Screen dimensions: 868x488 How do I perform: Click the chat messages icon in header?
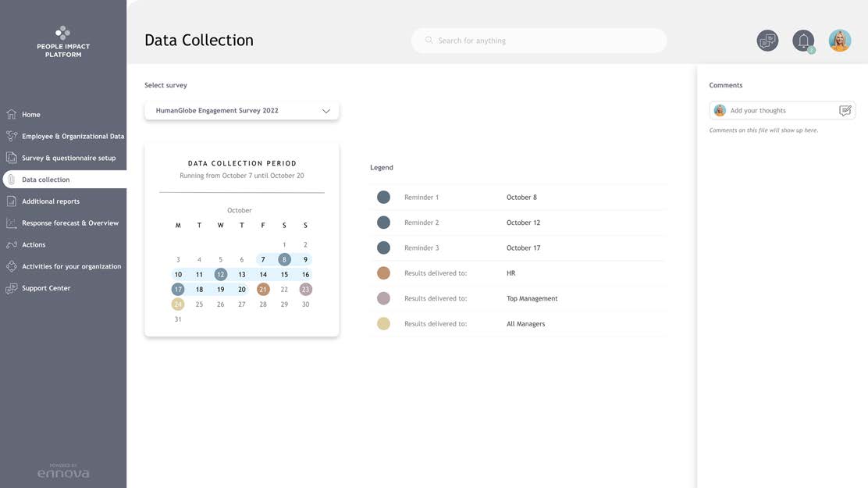pos(767,41)
